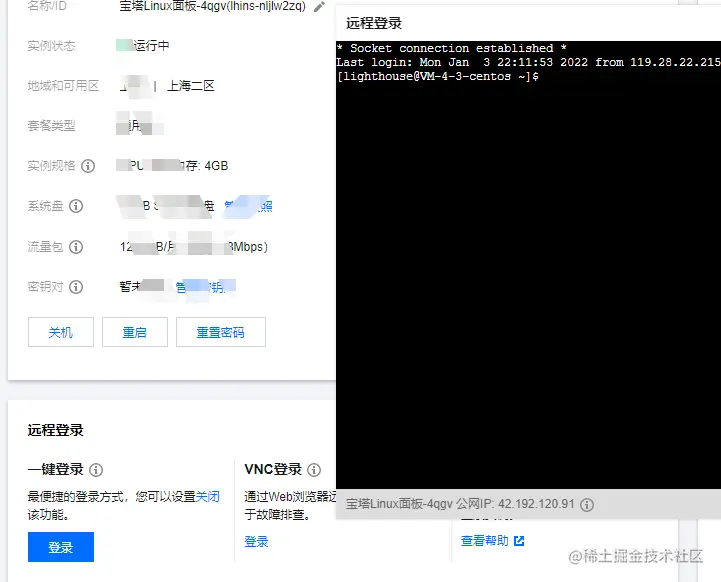
Task: Open info icon next to 流量包
Action: [x=76, y=247]
